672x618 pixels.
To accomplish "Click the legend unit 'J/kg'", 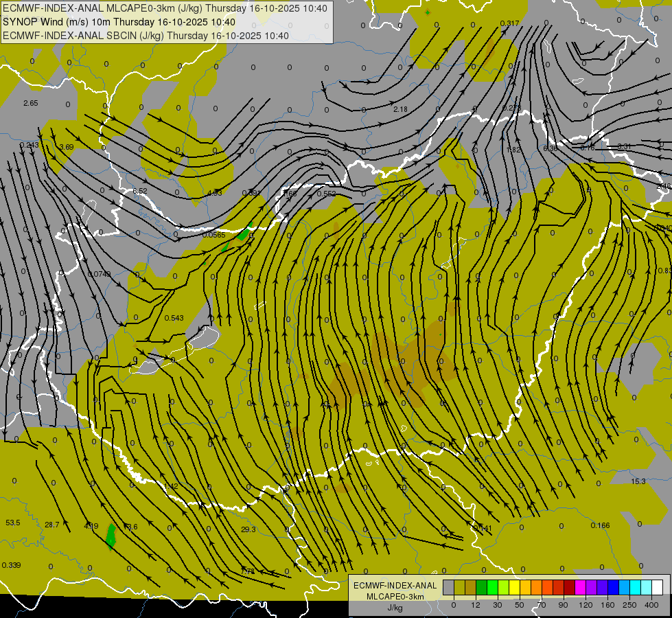I will pos(395,608).
